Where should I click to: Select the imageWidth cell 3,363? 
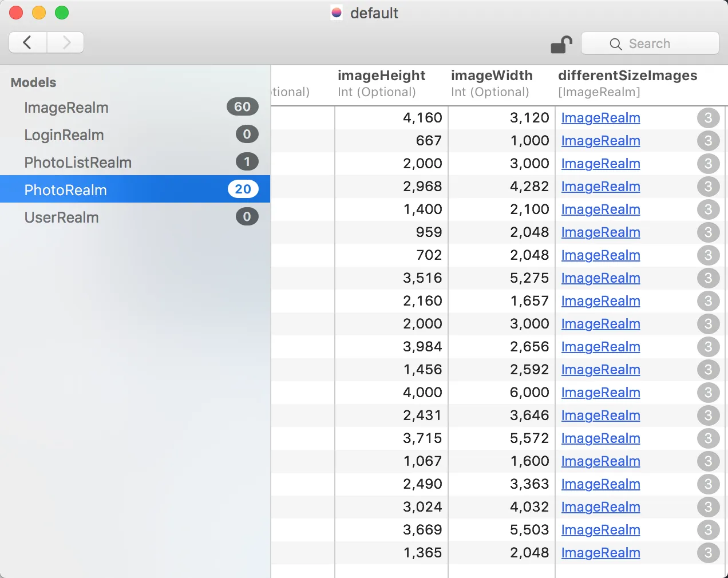click(x=502, y=484)
